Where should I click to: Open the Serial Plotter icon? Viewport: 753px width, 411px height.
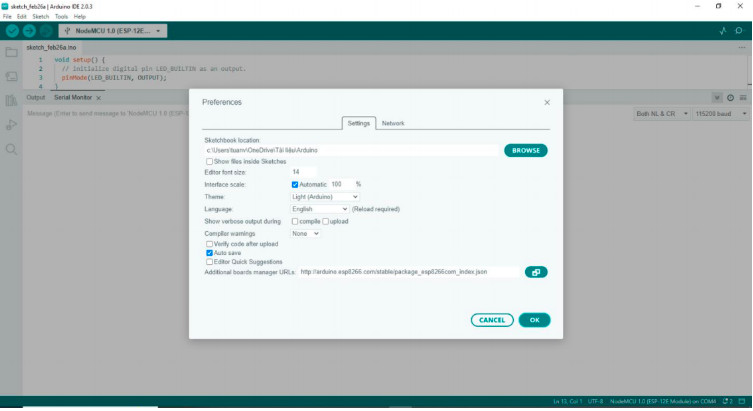[x=723, y=31]
